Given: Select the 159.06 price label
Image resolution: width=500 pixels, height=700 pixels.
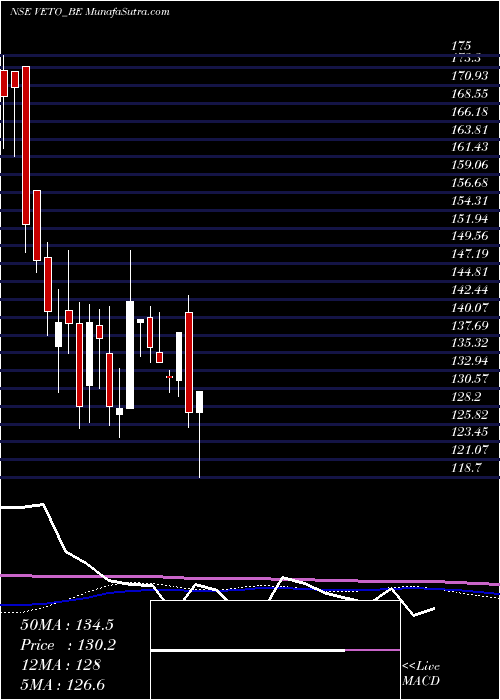Looking at the screenshot, I should pos(470,165).
